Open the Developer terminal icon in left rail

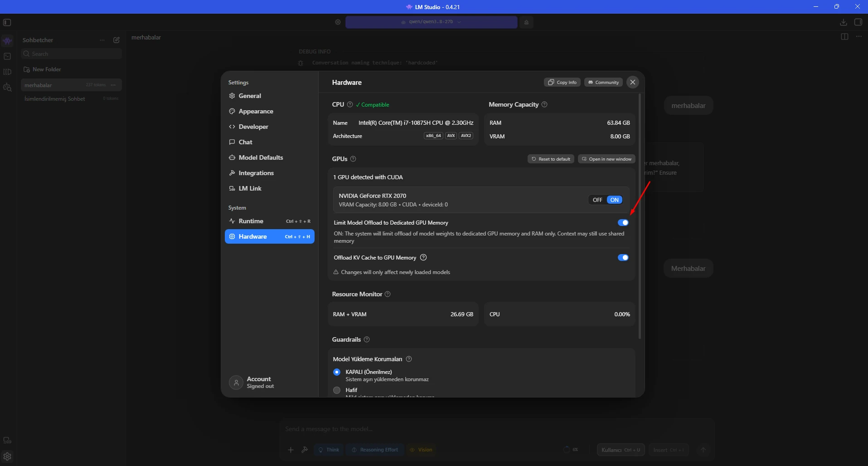coord(7,56)
